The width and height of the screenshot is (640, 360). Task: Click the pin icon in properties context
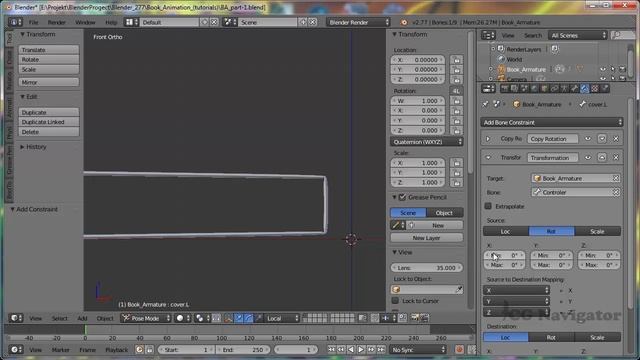point(485,104)
